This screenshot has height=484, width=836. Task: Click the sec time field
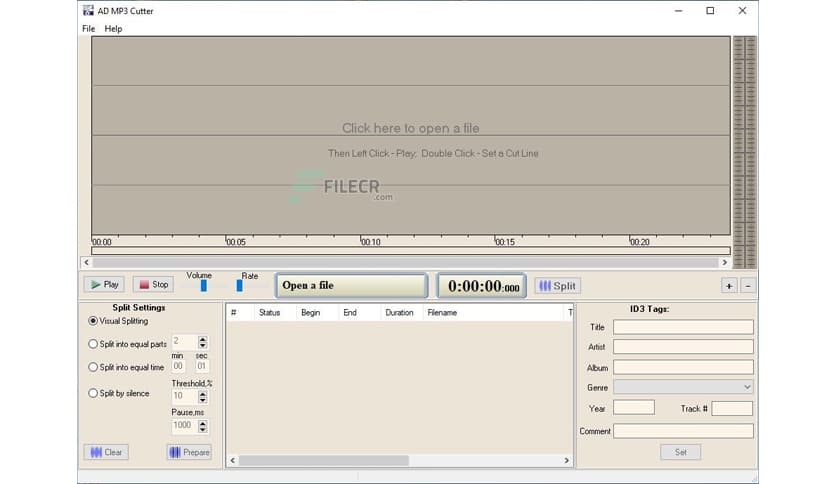point(202,366)
